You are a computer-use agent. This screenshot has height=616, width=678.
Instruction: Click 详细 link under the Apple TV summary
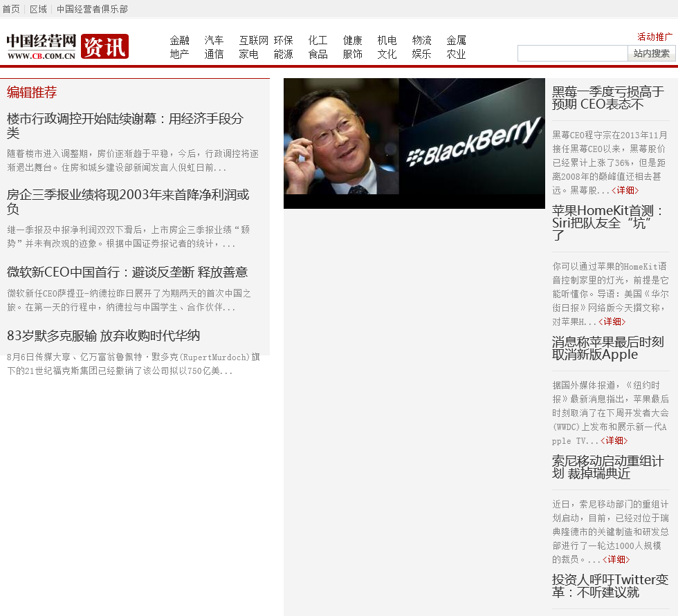[x=614, y=440]
